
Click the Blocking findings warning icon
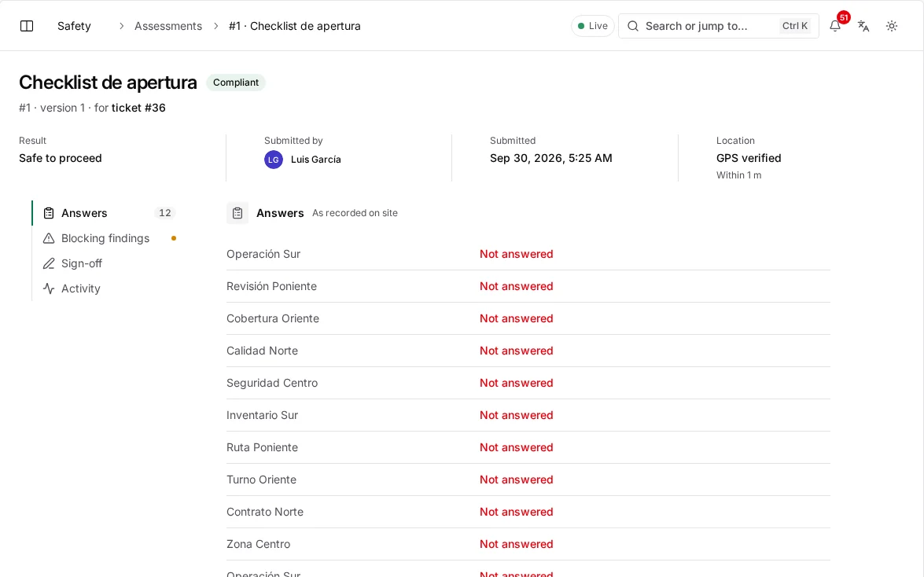tap(49, 238)
